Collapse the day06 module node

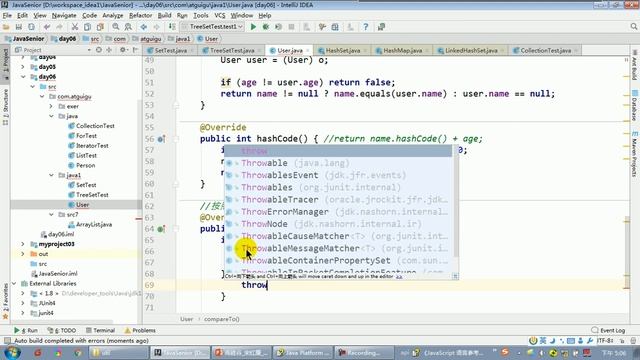click(x=23, y=77)
